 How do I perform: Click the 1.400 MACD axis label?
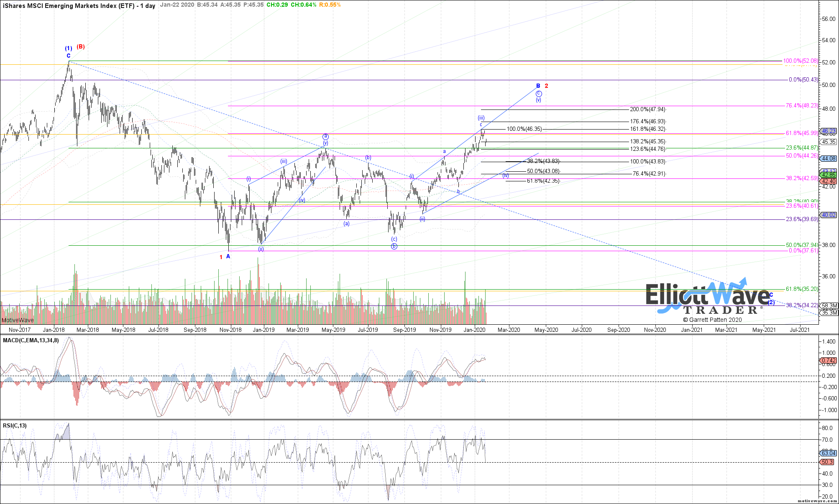829,341
